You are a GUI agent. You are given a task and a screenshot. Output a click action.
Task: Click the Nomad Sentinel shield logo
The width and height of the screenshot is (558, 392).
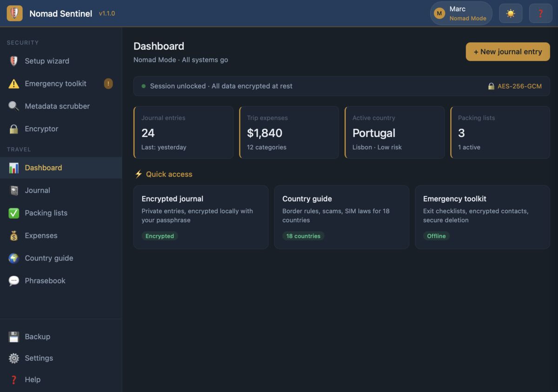(x=14, y=13)
